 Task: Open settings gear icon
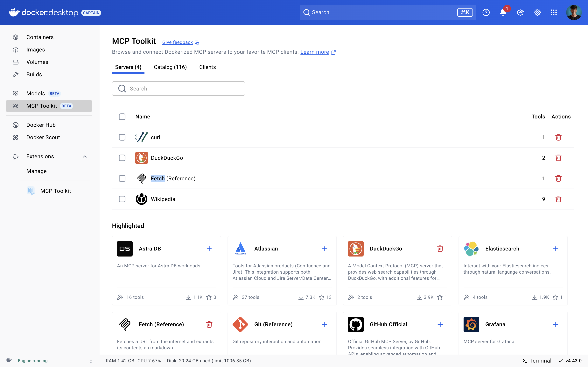tap(537, 12)
